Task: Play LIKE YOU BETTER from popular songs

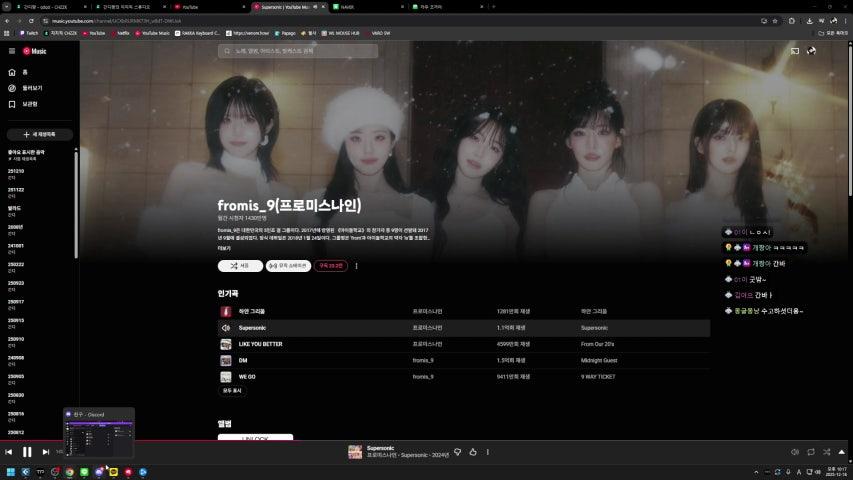Action: 226,344
